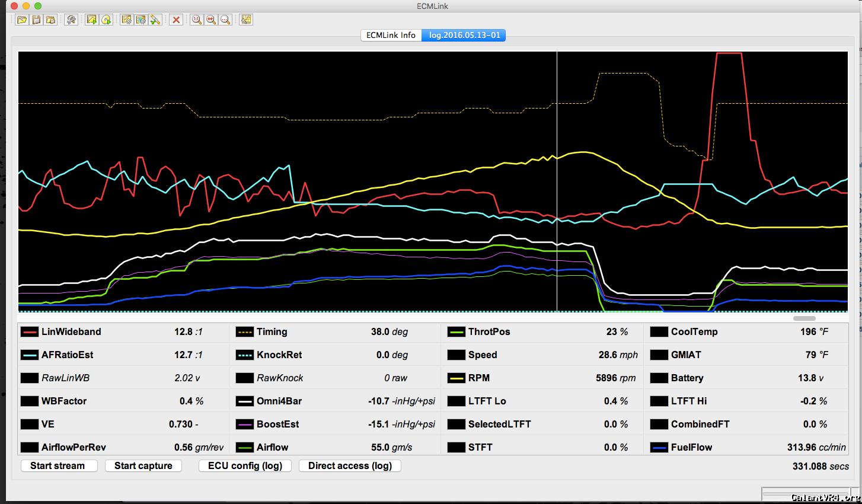862x504 pixels.
Task: Click the red X delete icon
Action: [x=176, y=20]
